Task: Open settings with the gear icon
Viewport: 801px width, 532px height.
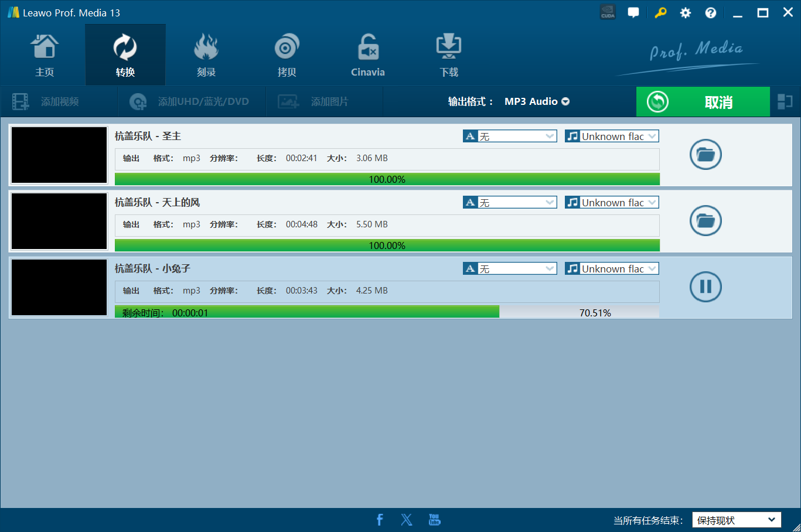Action: [686, 12]
